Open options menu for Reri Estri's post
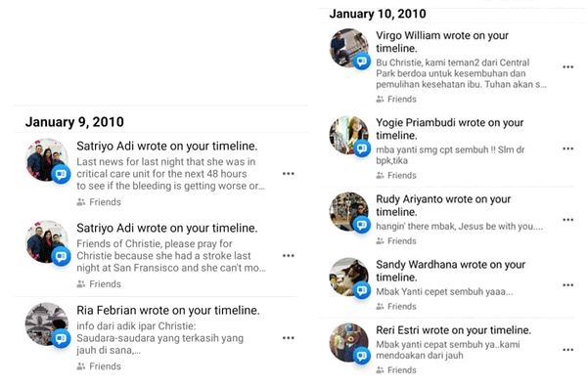588x385 pixels. (567, 350)
